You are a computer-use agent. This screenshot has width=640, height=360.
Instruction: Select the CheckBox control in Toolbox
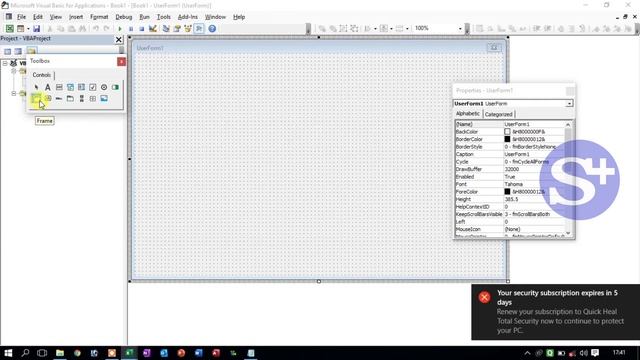(93, 87)
